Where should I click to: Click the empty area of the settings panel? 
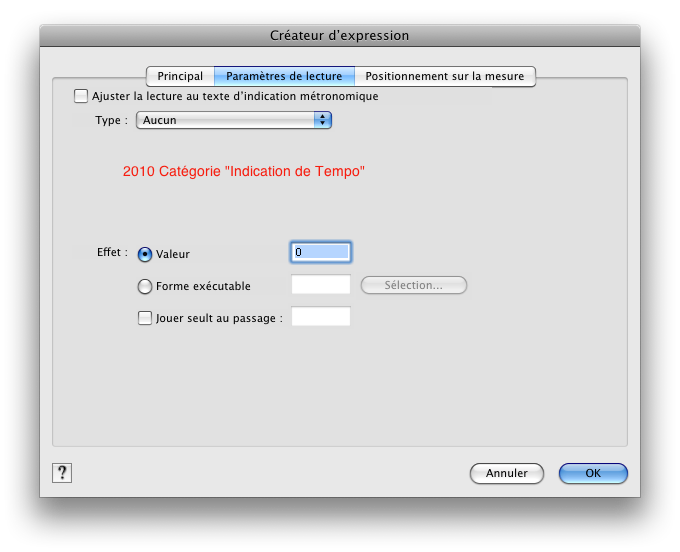pyautogui.click(x=340, y=390)
